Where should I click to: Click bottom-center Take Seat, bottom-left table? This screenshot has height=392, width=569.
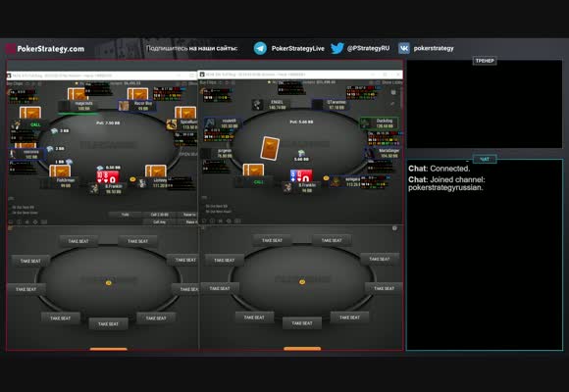108,323
